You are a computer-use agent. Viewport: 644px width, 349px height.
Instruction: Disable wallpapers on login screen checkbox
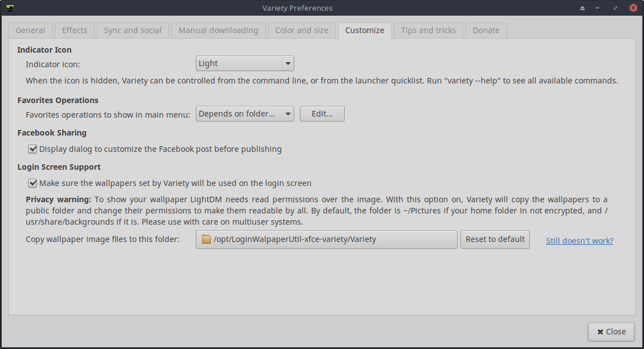tap(32, 183)
